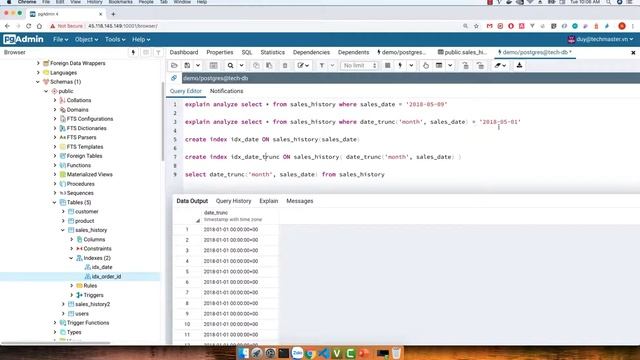This screenshot has height=360, width=640.
Task: Close the query tool panel with X
Action: pos(633,53)
